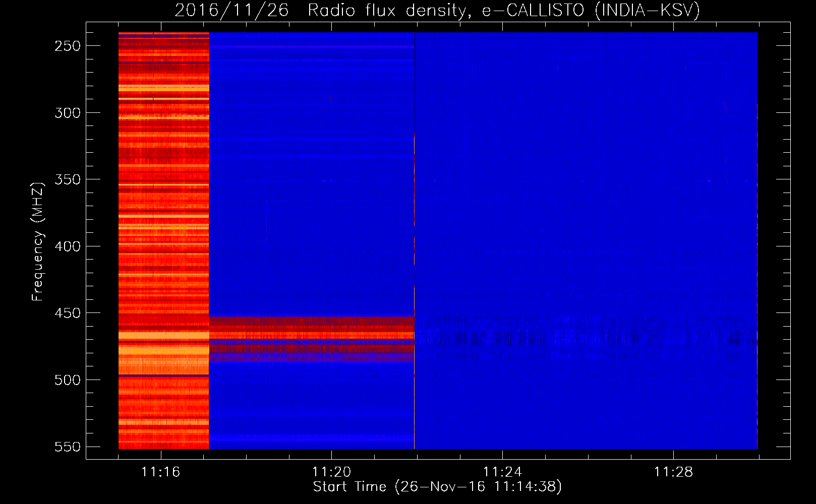Click the 11:20 time tick label
The image size is (816, 504).
(331, 472)
